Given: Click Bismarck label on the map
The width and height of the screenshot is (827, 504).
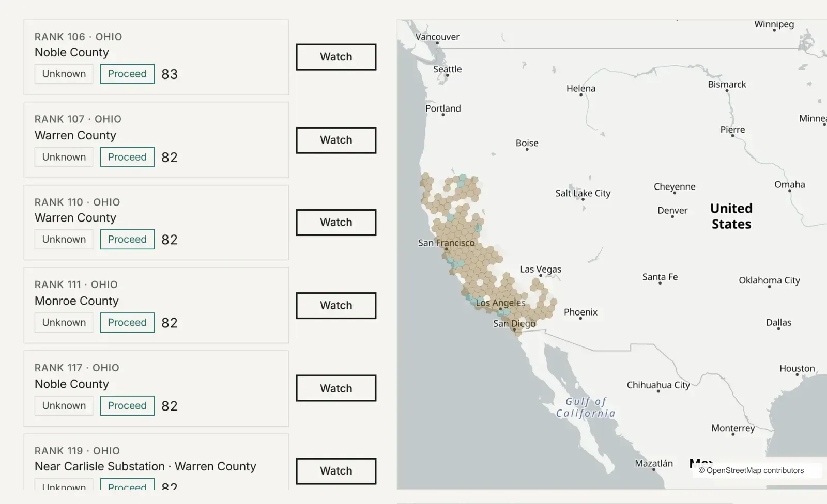Looking at the screenshot, I should click(x=727, y=84).
